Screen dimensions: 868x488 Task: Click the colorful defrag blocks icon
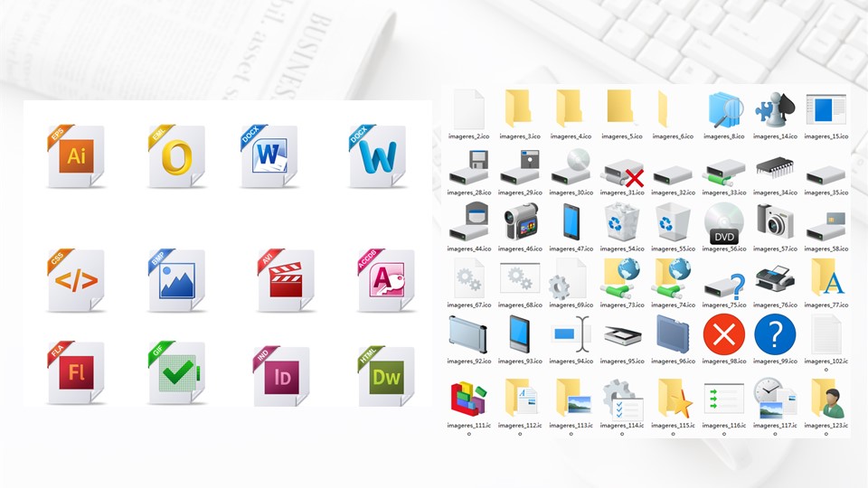coord(467,398)
